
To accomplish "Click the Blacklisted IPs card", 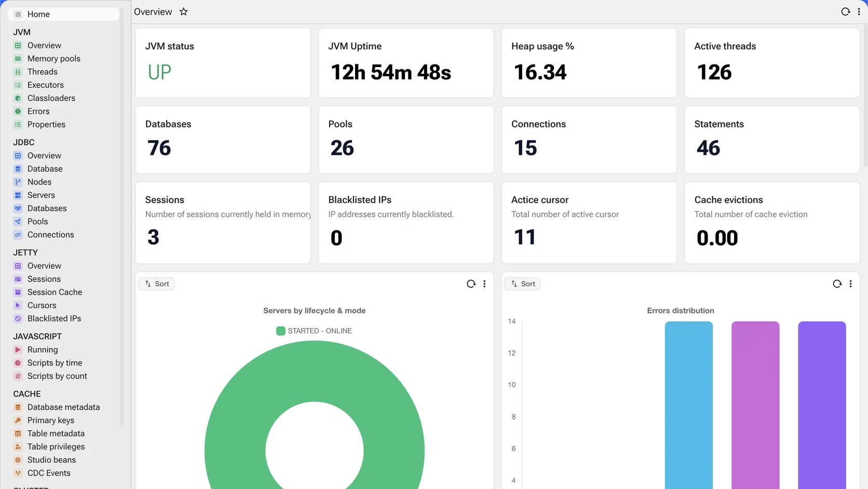I will 406,222.
